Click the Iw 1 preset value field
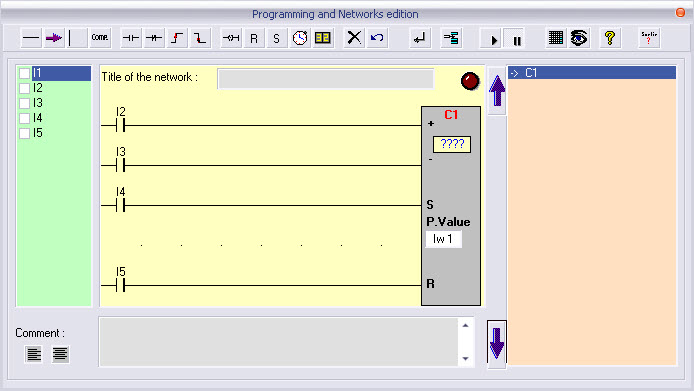This screenshot has height=391, width=694. (443, 239)
